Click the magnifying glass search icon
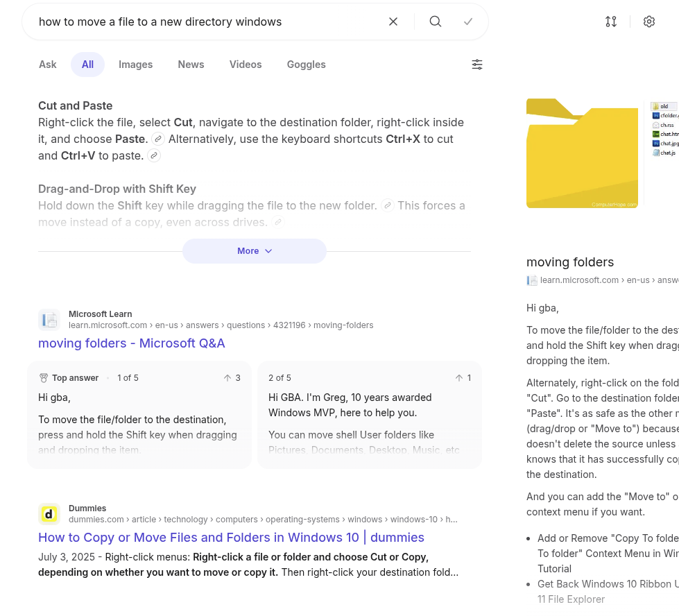 pyautogui.click(x=436, y=22)
